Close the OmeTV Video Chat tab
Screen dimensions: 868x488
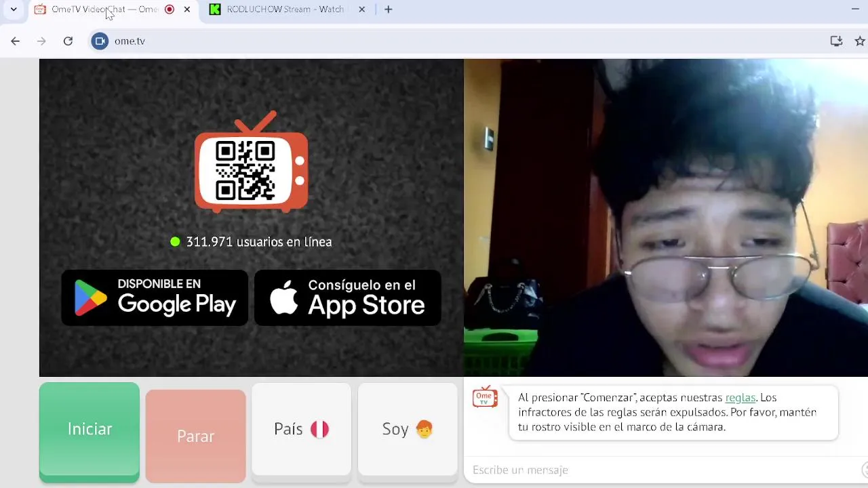(x=187, y=9)
